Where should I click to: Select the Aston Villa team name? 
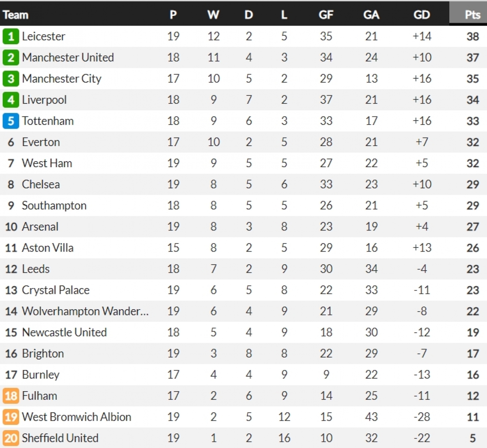[x=47, y=248]
